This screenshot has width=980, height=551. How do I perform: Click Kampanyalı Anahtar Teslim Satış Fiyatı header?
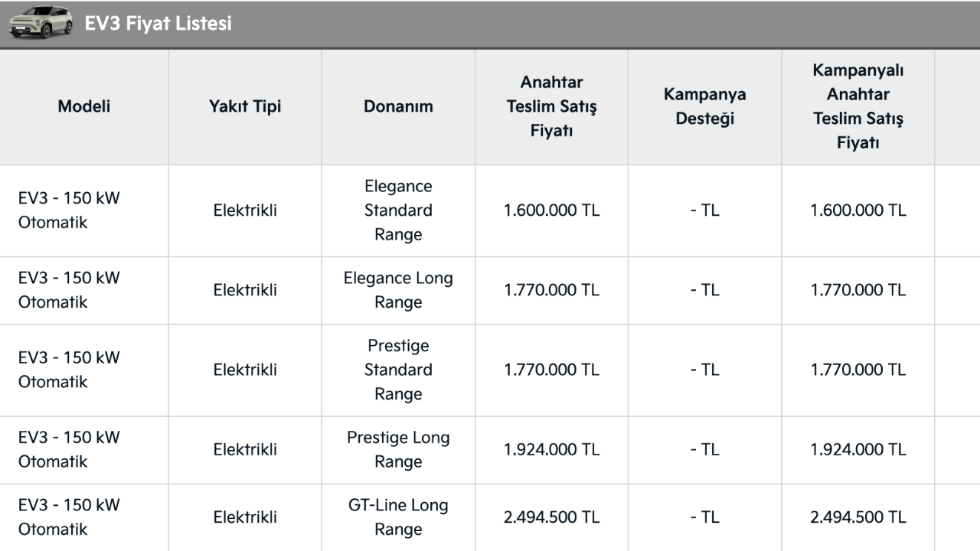(x=857, y=106)
